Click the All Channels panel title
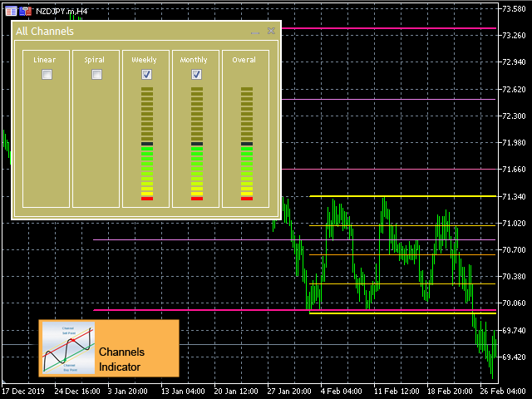 click(45, 32)
